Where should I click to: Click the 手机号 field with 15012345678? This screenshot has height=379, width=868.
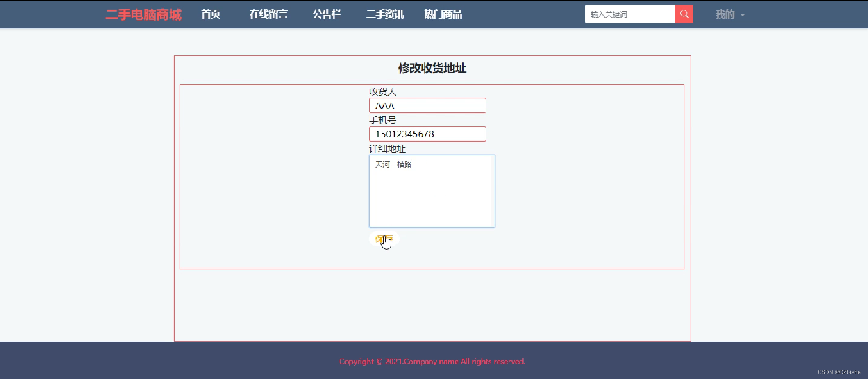click(x=427, y=134)
